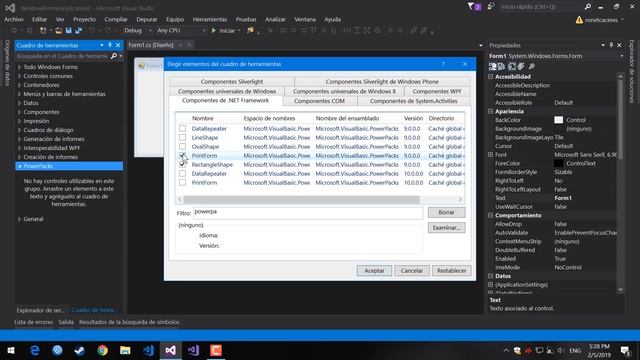Click the Save toolbar icon

[68, 31]
